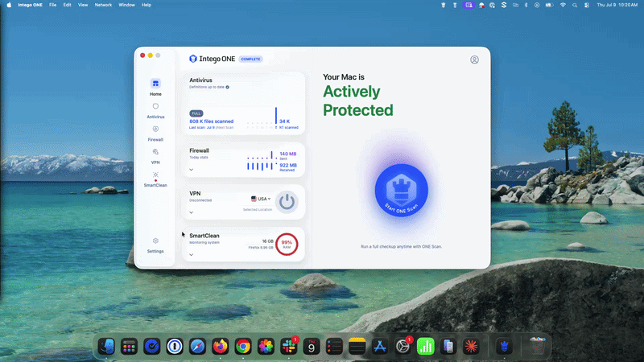Click the Intego ONE shield logo
This screenshot has width=644, height=362.
pos(192,59)
